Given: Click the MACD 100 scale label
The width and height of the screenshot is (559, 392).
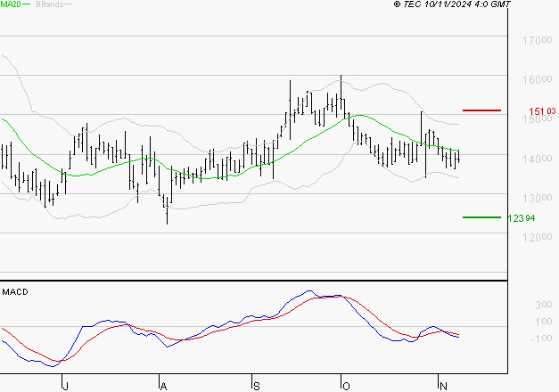Looking at the screenshot, I should pos(543,322).
